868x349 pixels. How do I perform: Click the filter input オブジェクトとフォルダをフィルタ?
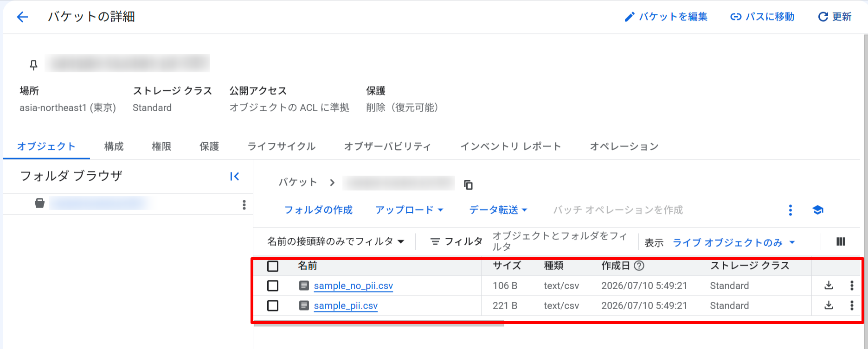point(560,241)
